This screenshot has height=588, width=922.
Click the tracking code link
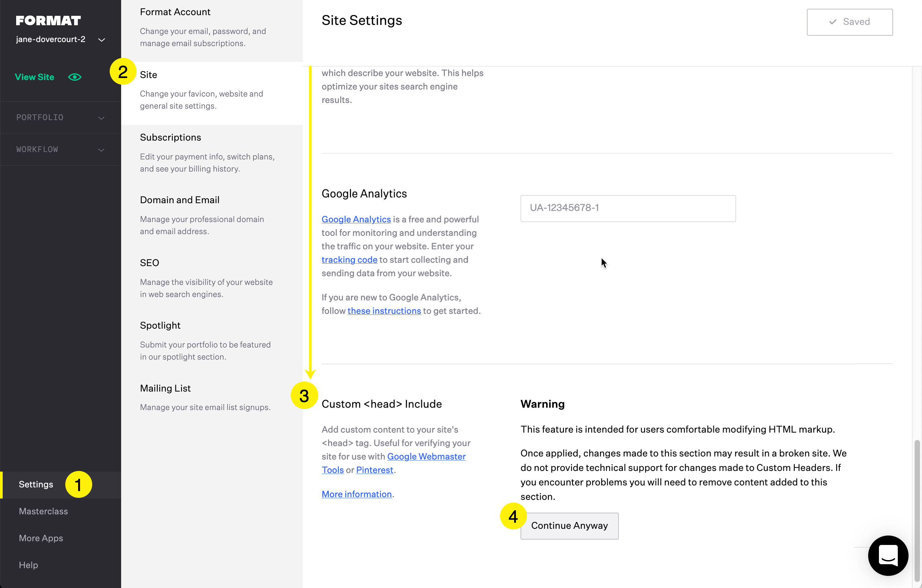pyautogui.click(x=349, y=260)
